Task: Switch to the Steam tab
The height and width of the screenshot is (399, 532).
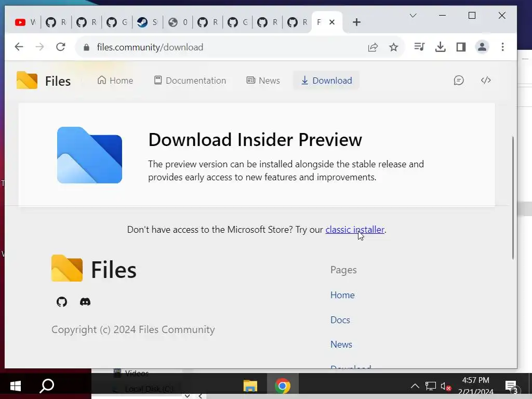Action: click(x=148, y=22)
